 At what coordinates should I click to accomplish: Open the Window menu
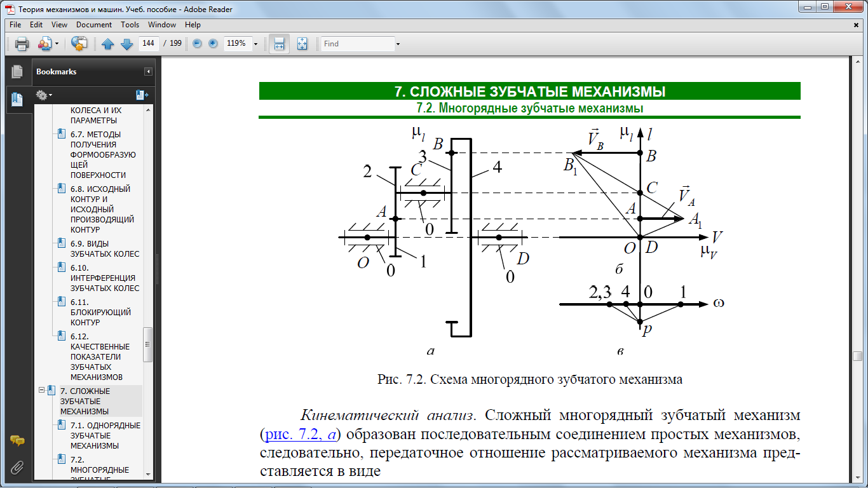[x=162, y=25]
